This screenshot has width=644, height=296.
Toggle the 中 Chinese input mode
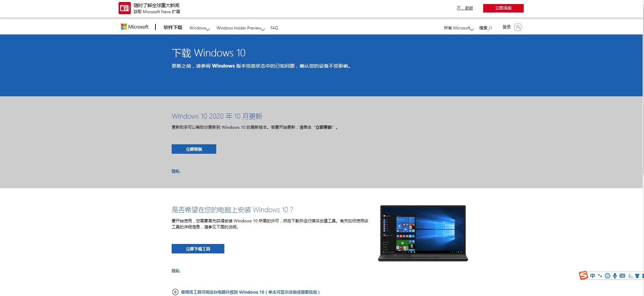[x=593, y=276]
